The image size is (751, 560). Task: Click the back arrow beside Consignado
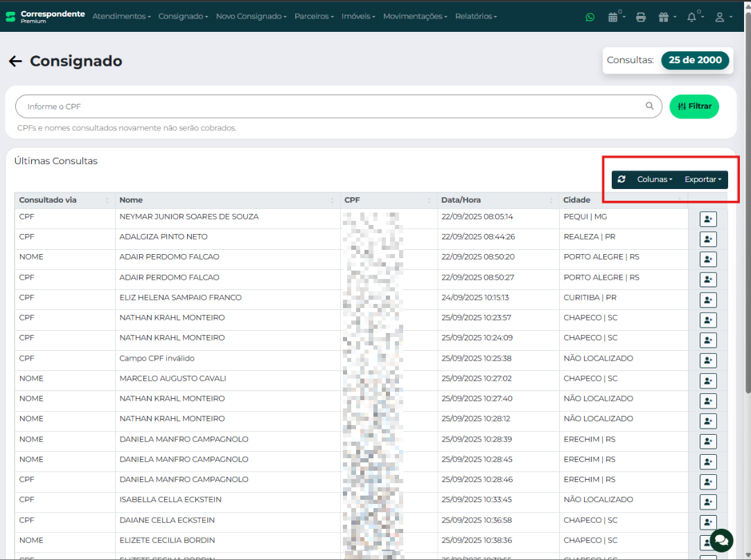pos(15,62)
